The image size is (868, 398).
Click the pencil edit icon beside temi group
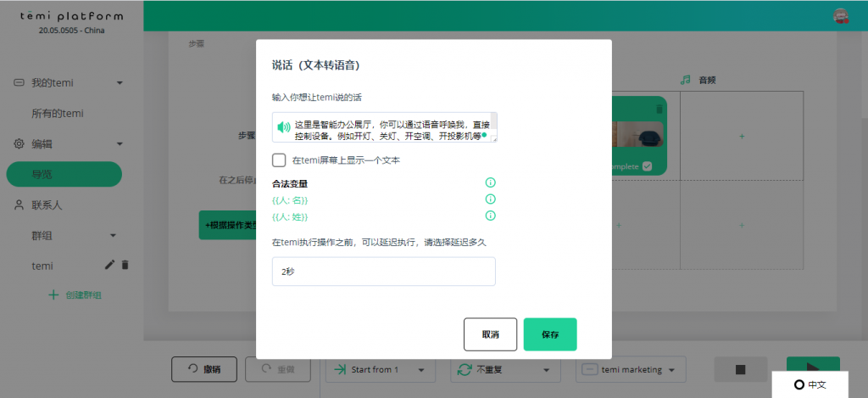[x=109, y=265]
